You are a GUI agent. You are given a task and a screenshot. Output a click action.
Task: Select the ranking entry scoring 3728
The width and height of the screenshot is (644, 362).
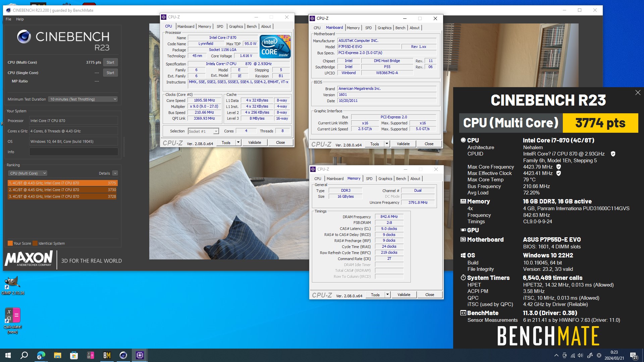point(62,196)
